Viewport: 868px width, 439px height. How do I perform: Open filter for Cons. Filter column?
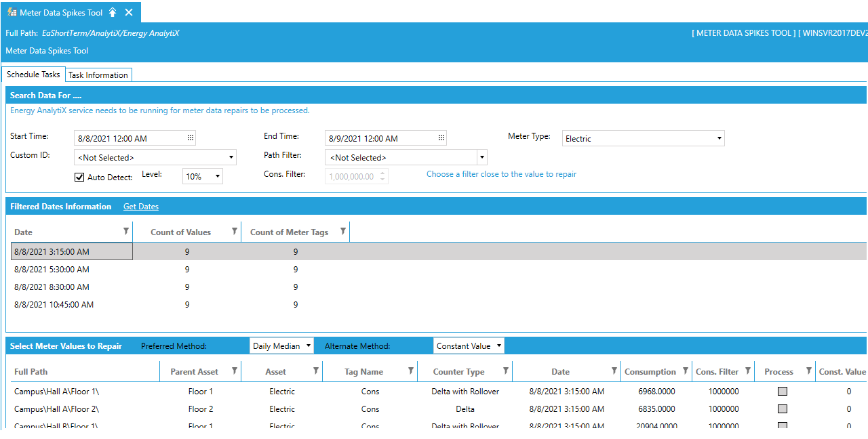pyautogui.click(x=748, y=371)
